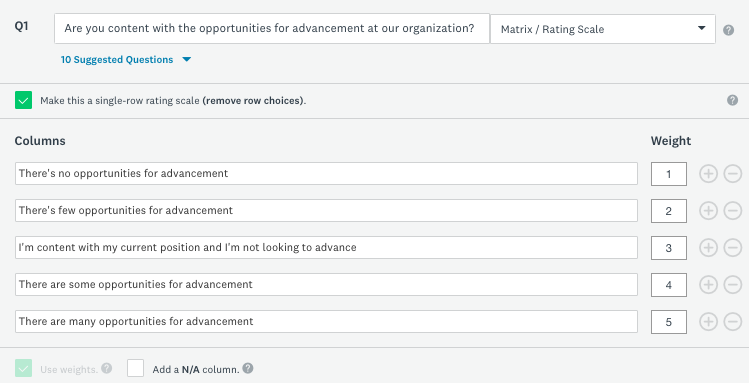
Task: Show help for single-row rating scale option
Action: click(x=732, y=100)
